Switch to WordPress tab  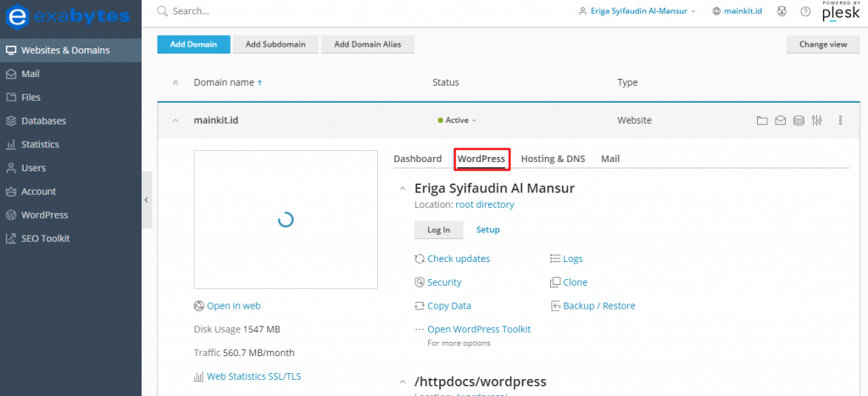[481, 159]
